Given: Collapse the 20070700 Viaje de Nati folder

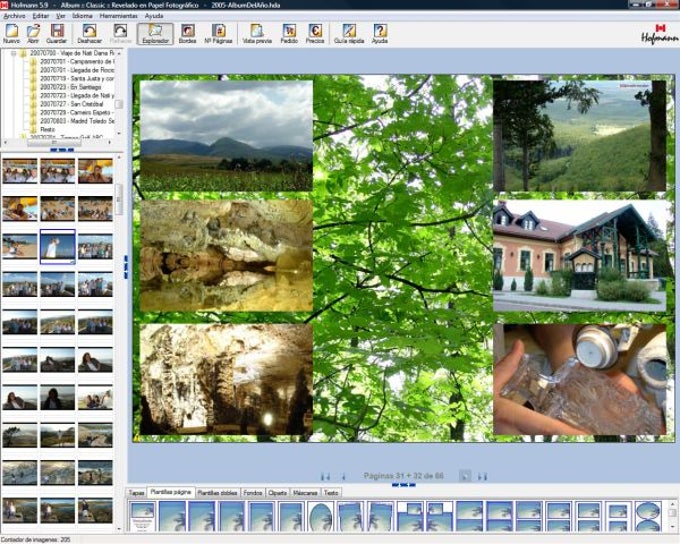Looking at the screenshot, I should (13, 53).
